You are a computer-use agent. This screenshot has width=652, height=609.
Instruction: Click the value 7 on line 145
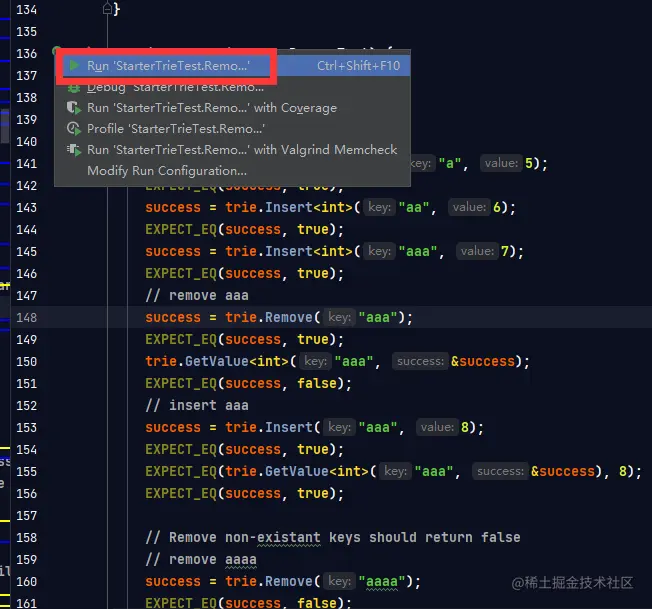505,251
